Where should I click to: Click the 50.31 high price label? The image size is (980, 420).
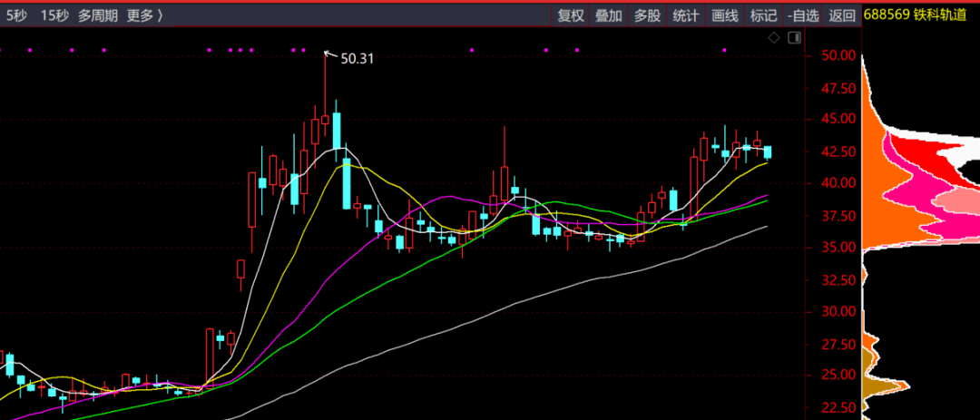tap(357, 59)
